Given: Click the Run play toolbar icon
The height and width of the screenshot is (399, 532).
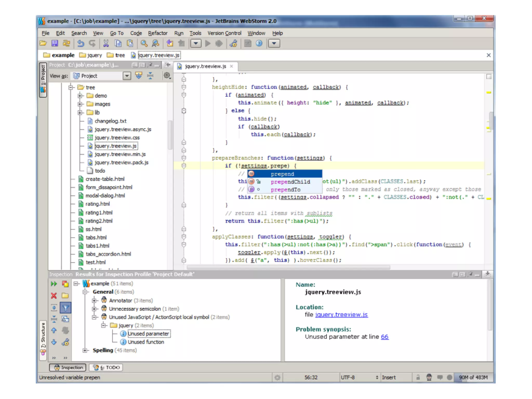Looking at the screenshot, I should (208, 43).
